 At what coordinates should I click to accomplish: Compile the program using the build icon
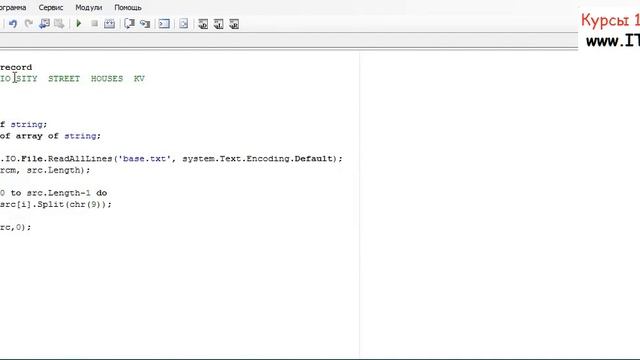[x=109, y=24]
